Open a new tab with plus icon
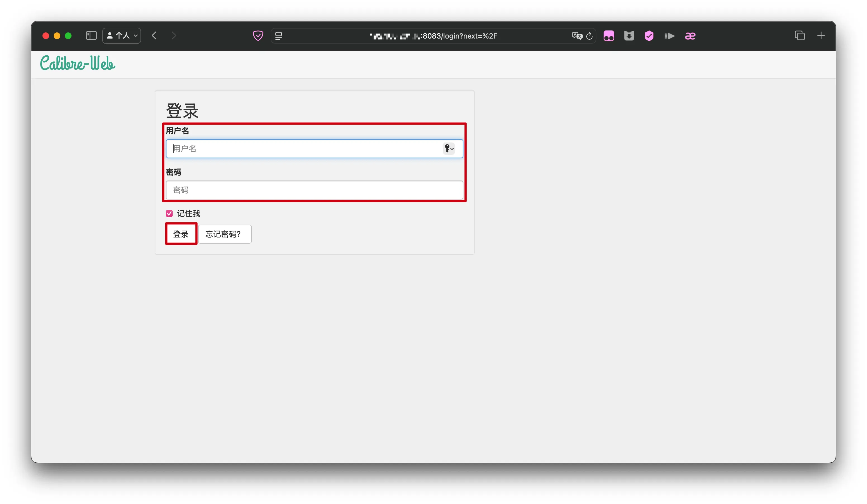867x504 pixels. (821, 35)
